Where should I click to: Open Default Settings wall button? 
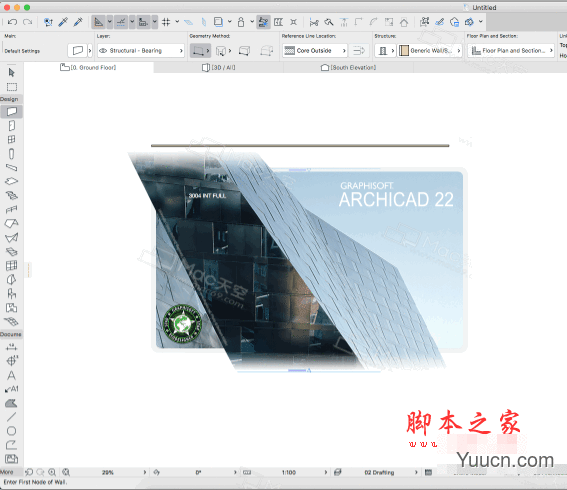[x=77, y=51]
